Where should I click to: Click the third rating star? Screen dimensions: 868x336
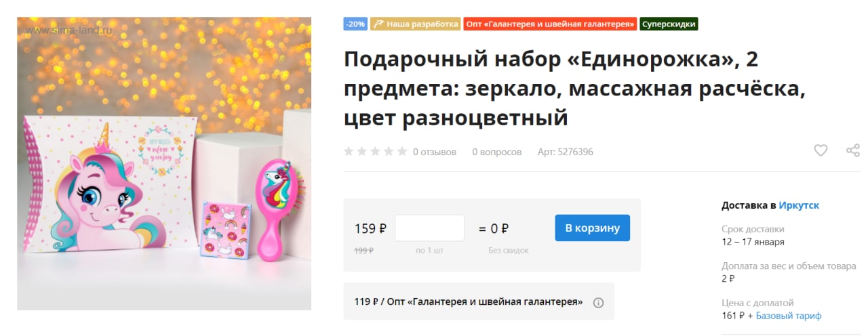pos(376,151)
